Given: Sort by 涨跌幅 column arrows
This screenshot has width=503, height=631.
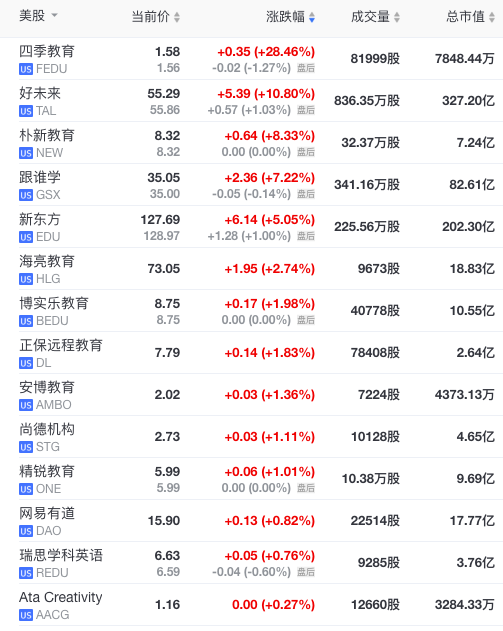Looking at the screenshot, I should tap(312, 17).
